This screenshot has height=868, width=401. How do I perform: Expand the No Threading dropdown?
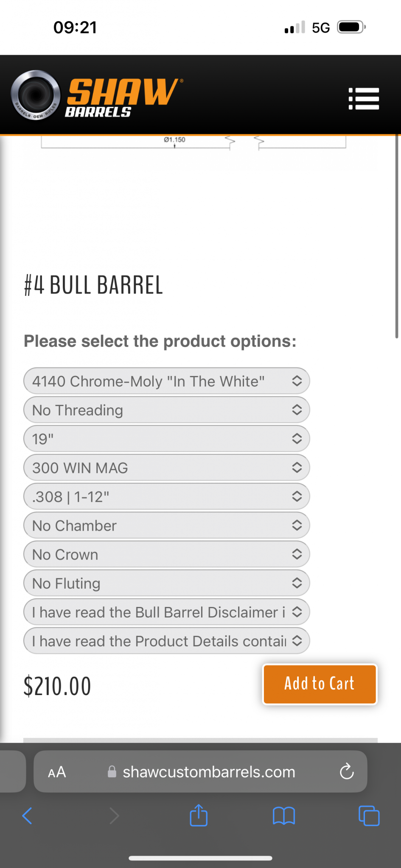[x=167, y=410]
